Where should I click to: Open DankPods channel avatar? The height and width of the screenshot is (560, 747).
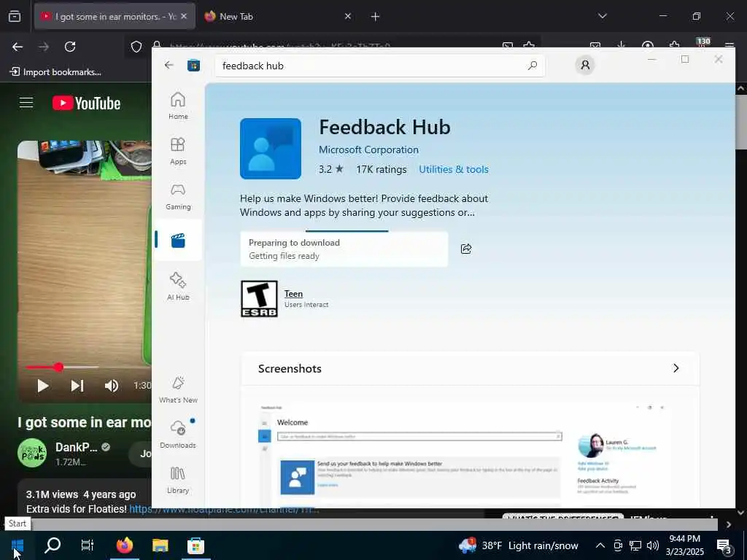(x=32, y=453)
